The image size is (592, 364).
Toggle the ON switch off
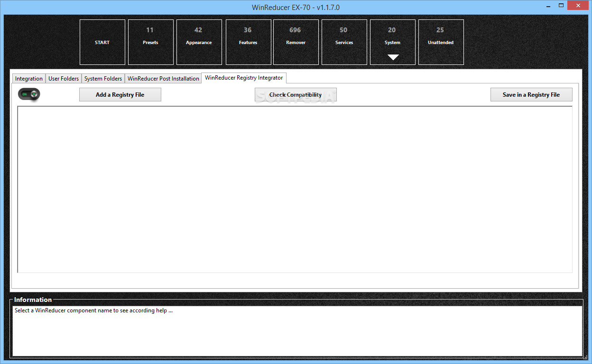tap(29, 94)
